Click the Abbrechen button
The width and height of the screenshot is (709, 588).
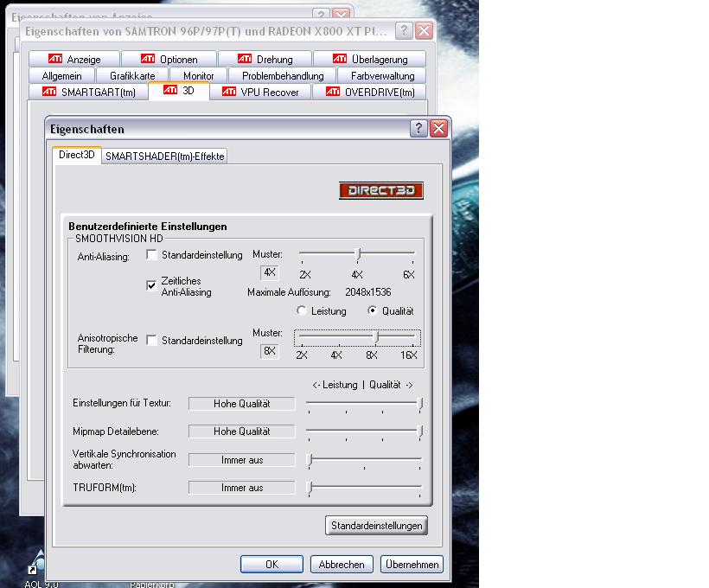(342, 565)
